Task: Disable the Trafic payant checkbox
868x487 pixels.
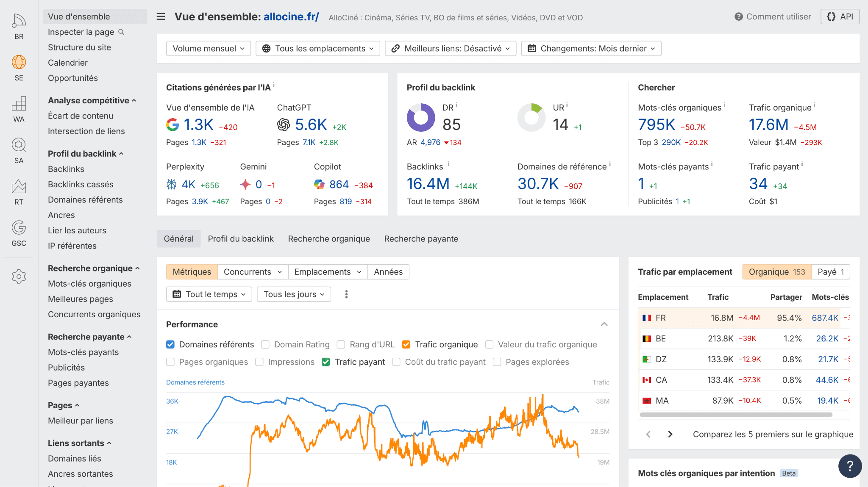Action: [x=326, y=362]
